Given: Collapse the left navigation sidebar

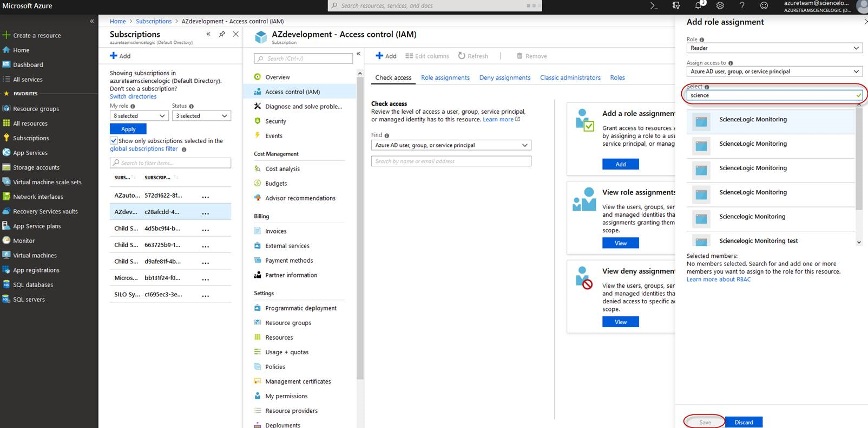Looking at the screenshot, I should (92, 21).
